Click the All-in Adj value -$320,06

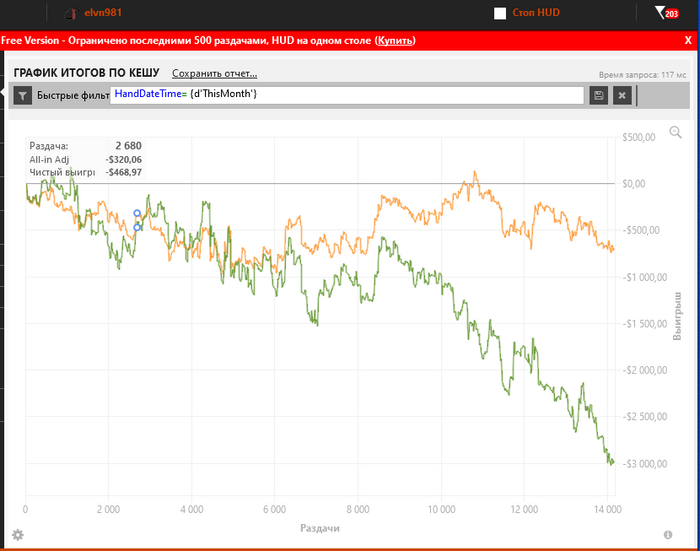pyautogui.click(x=124, y=159)
